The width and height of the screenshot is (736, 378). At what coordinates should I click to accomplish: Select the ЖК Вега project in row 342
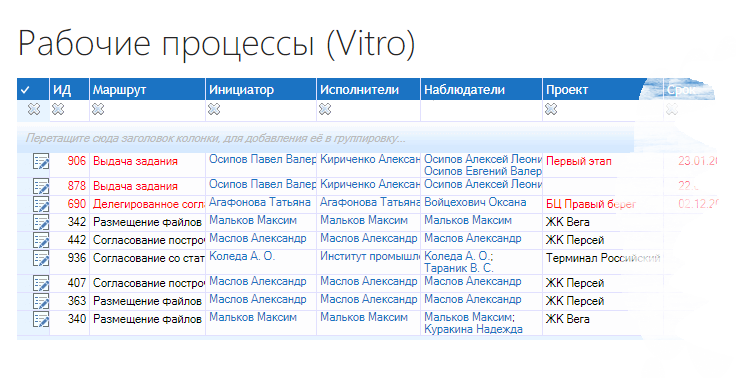pos(567,222)
